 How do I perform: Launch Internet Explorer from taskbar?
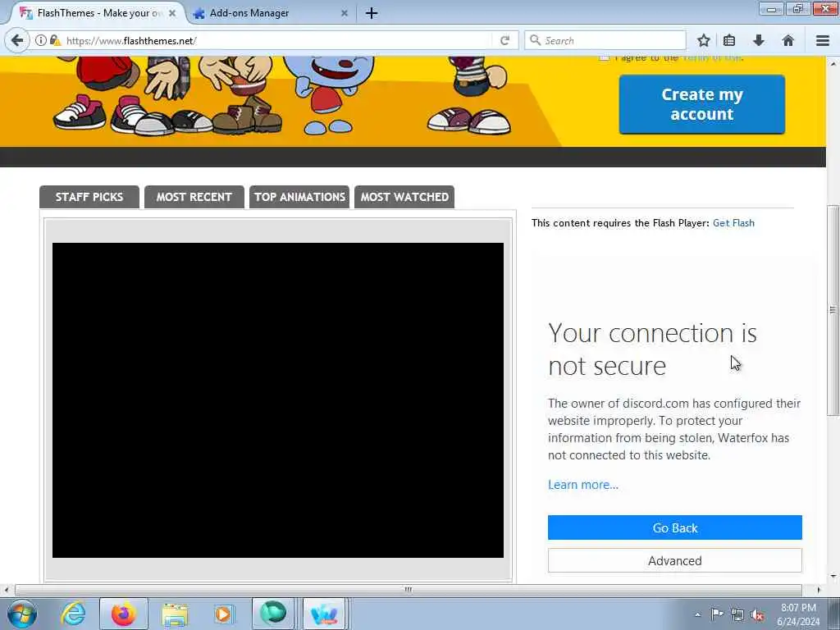pyautogui.click(x=73, y=614)
